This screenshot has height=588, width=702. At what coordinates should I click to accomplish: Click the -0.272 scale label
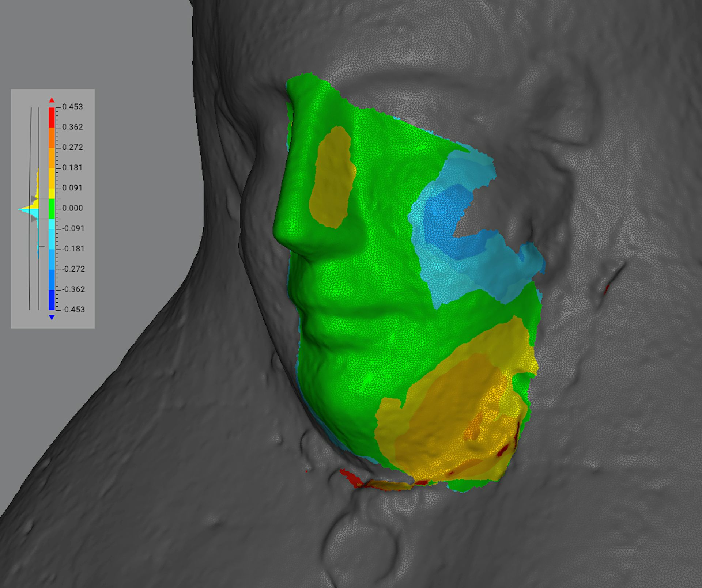(73, 269)
